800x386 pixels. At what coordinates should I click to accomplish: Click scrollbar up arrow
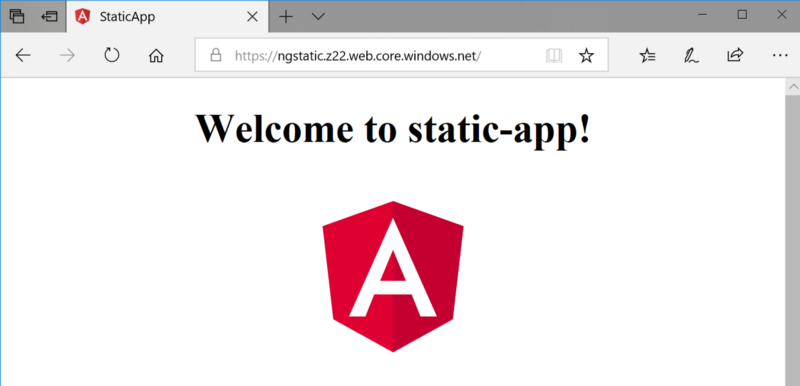[792, 87]
